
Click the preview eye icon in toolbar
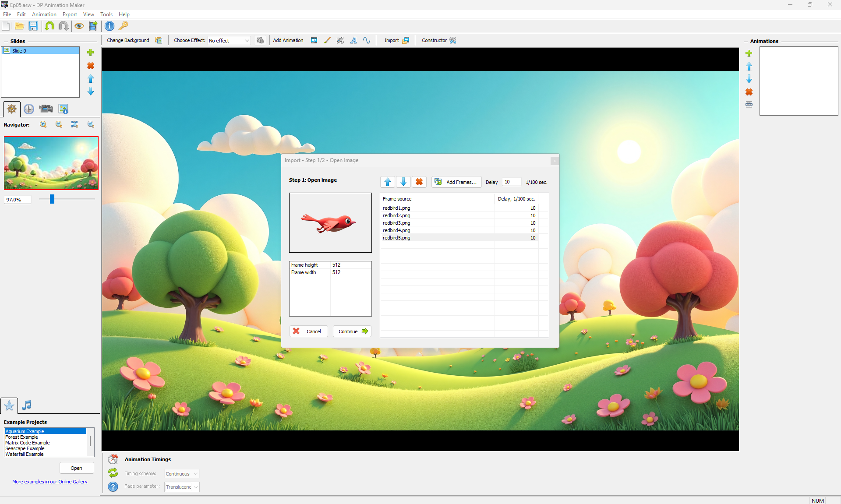[x=79, y=26]
